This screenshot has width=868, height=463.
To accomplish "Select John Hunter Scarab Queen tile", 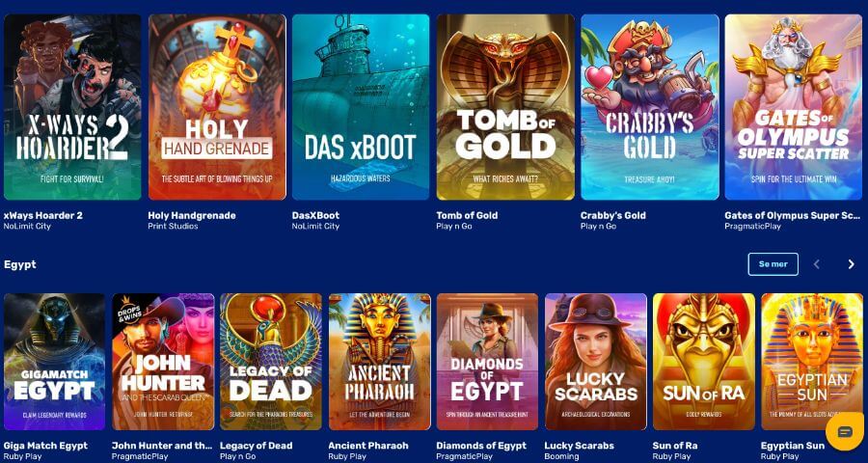I will point(163,362).
